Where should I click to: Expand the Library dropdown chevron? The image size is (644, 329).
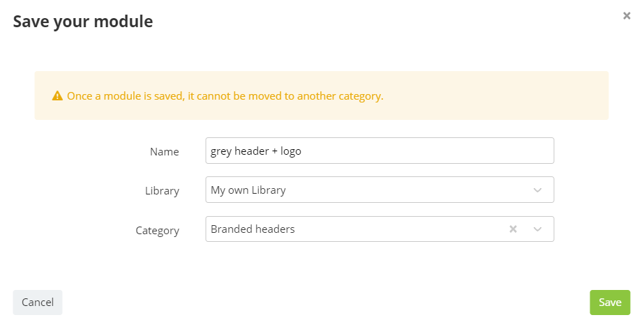pyautogui.click(x=537, y=190)
